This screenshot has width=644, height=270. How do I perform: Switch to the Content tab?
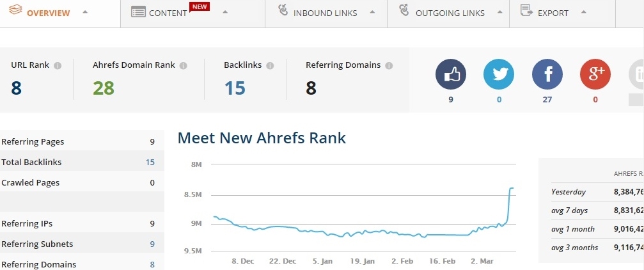tap(168, 13)
